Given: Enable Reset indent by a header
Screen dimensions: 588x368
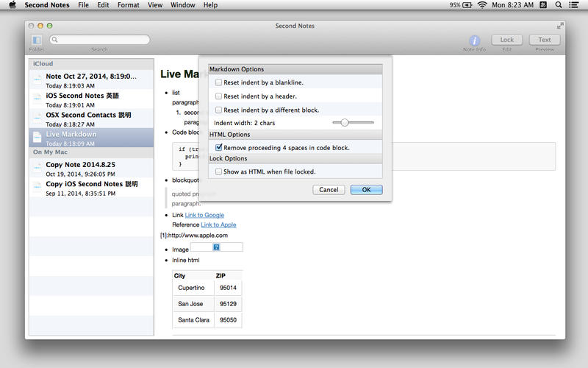Looking at the screenshot, I should pyautogui.click(x=218, y=96).
